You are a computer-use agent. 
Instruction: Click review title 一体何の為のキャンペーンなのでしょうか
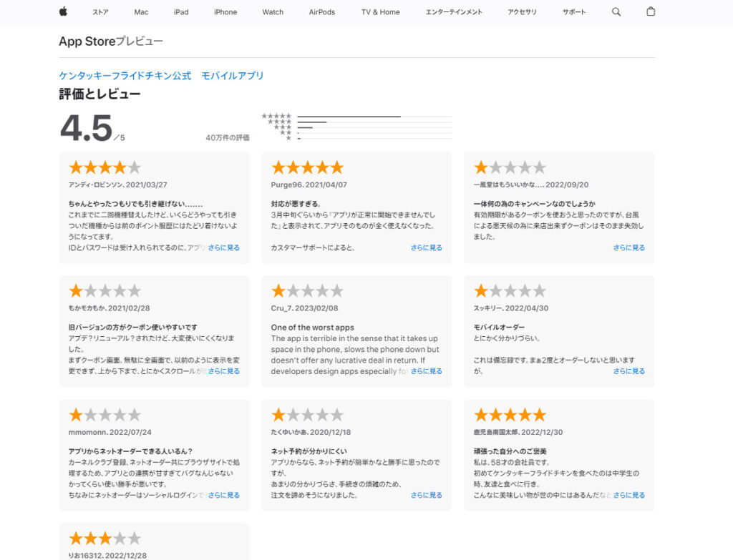coord(534,204)
